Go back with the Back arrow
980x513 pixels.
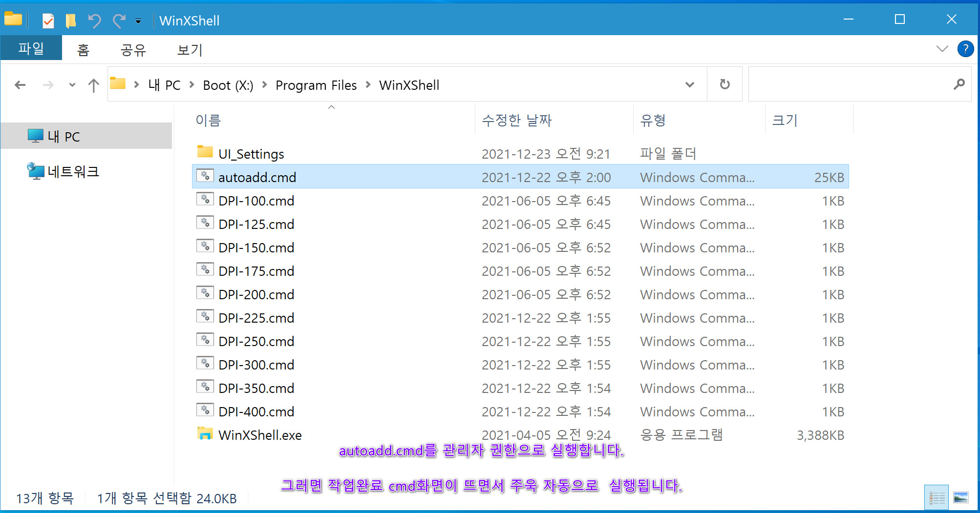[20, 85]
